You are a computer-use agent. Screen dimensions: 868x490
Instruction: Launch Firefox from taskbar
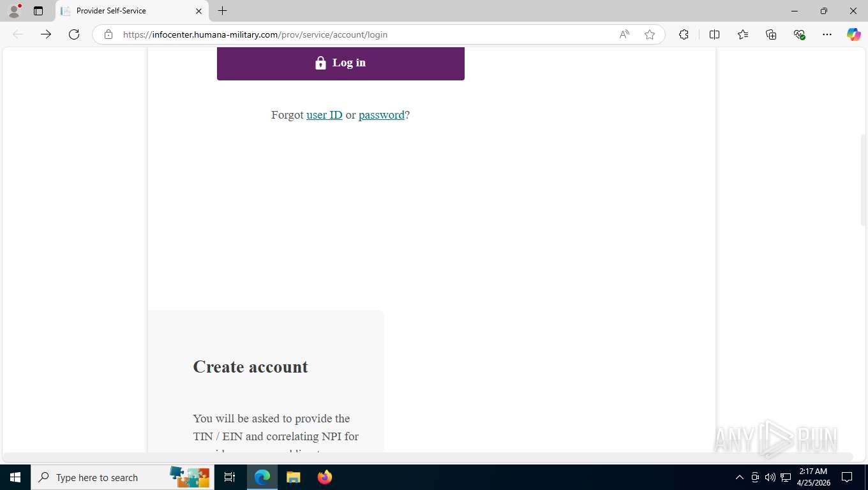point(325,477)
